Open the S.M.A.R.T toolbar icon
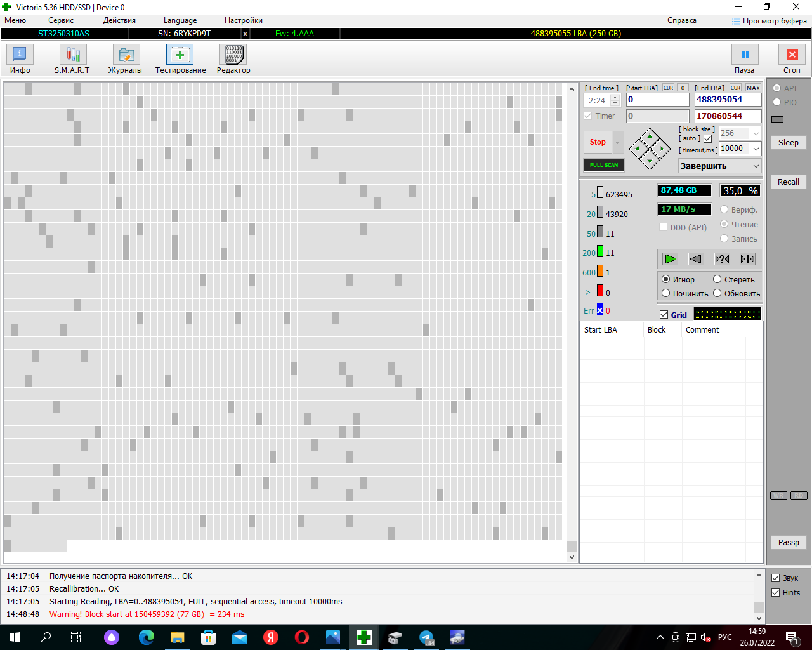This screenshot has width=812, height=650. tap(72, 55)
